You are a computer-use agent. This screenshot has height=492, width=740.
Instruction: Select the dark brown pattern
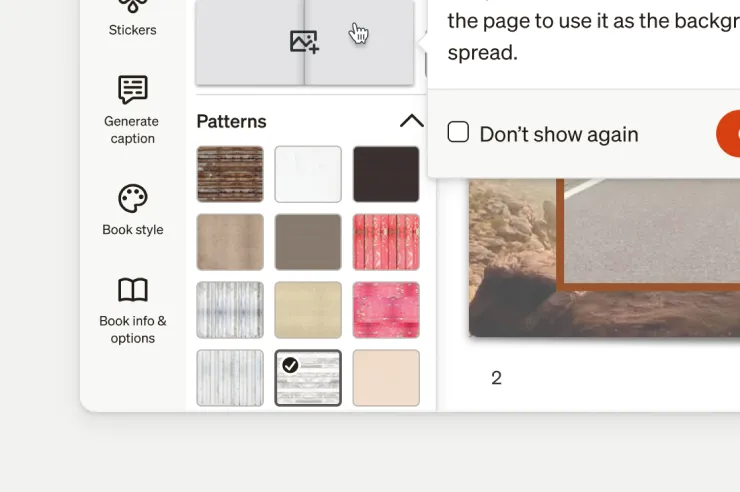pyautogui.click(x=386, y=174)
